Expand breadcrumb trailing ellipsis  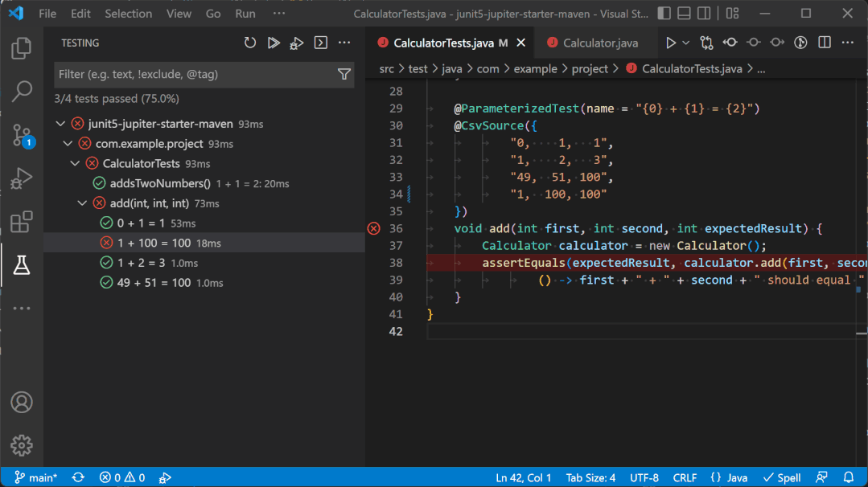pos(761,69)
